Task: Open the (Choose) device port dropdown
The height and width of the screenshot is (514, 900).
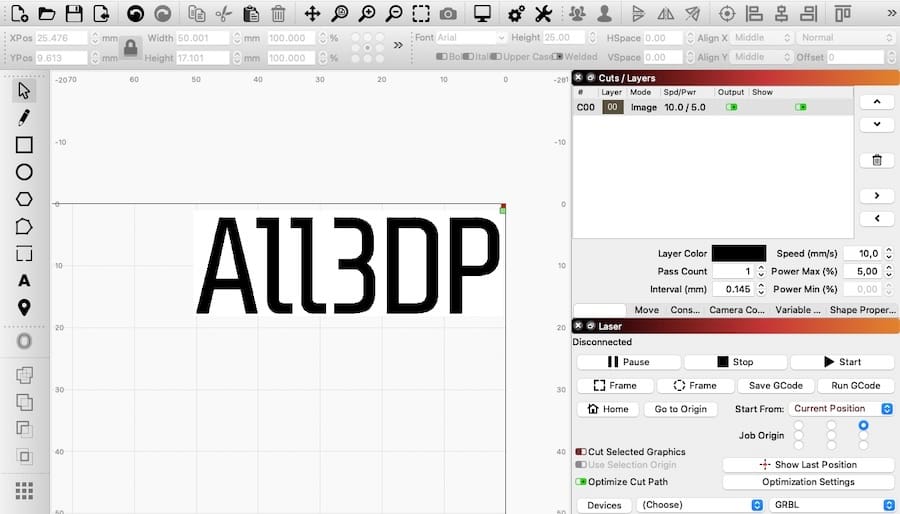Action: (x=700, y=505)
